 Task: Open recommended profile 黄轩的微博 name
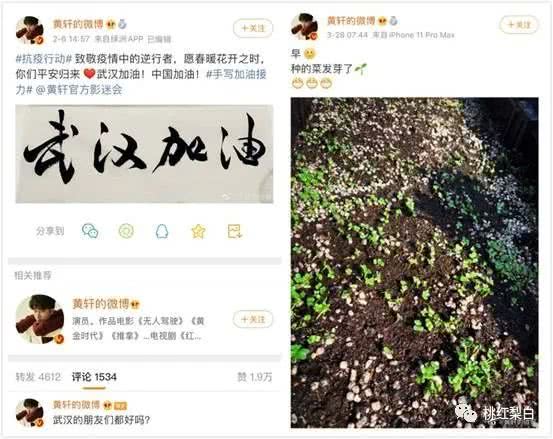[101, 304]
